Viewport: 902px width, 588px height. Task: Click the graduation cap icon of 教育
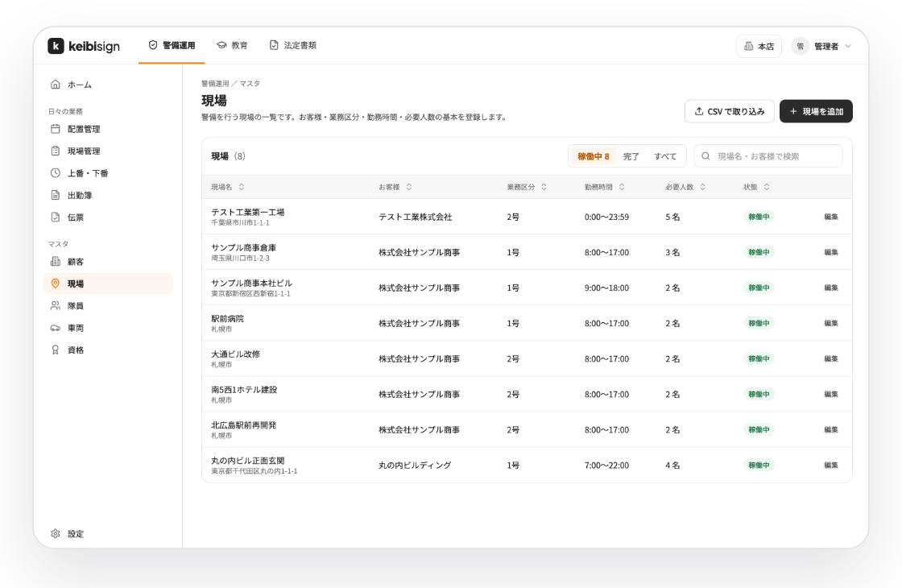point(221,45)
